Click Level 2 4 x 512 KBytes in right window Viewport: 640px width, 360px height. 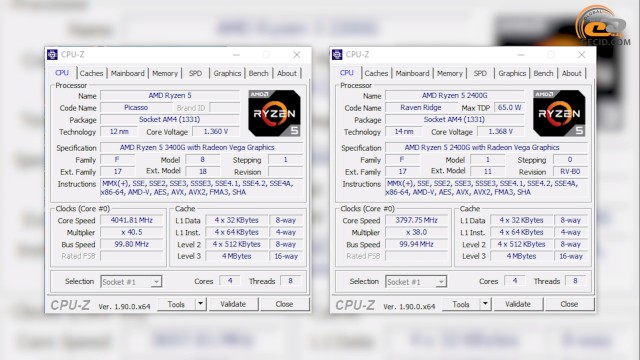522,244
